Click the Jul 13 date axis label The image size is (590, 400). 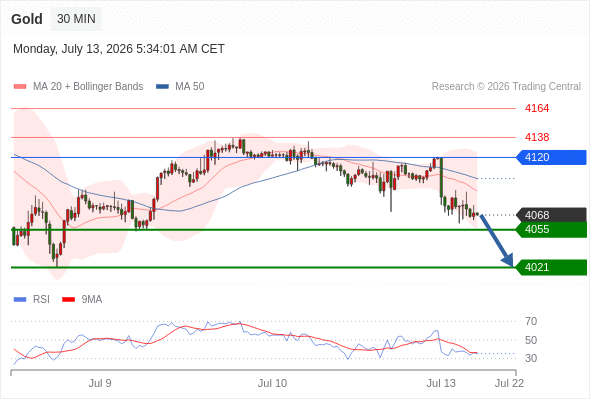(x=441, y=383)
